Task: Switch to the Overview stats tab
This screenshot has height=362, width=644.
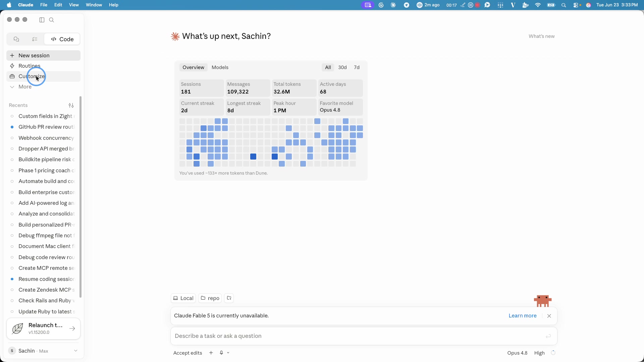Action: click(193, 67)
